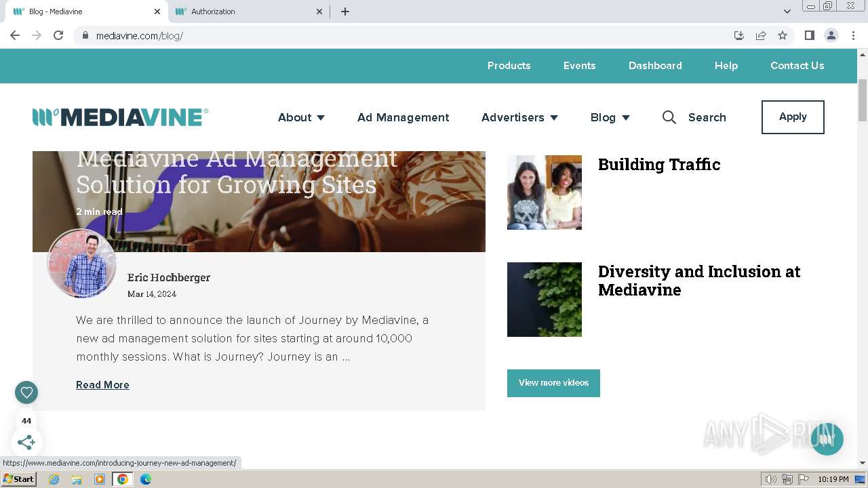The height and width of the screenshot is (488, 868).
Task: Click the network tray icon
Action: coord(787,479)
